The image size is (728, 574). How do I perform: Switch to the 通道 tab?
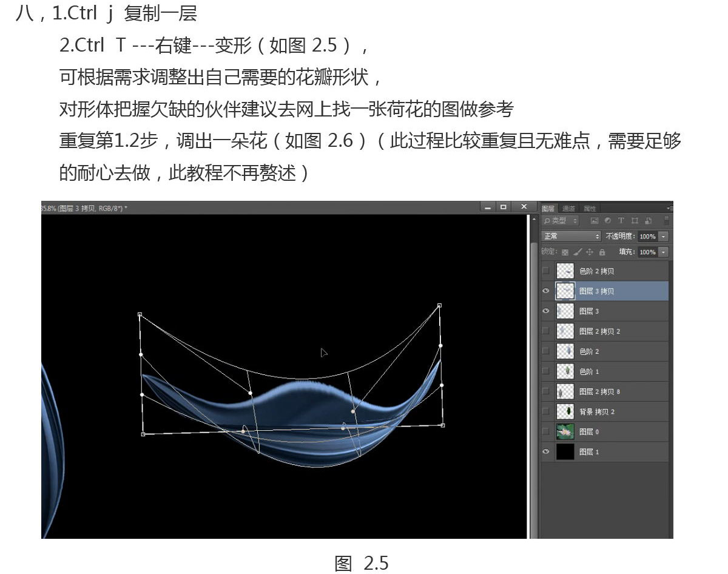pos(568,208)
